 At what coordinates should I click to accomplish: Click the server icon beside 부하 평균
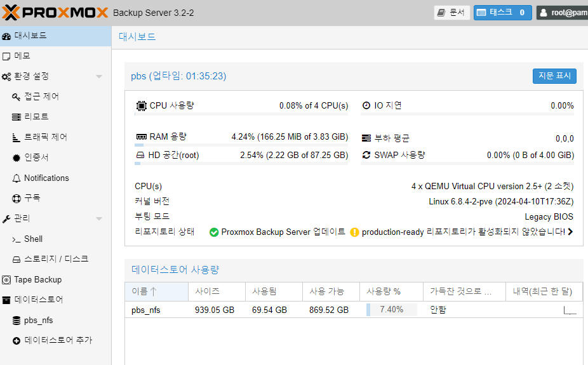(x=366, y=138)
